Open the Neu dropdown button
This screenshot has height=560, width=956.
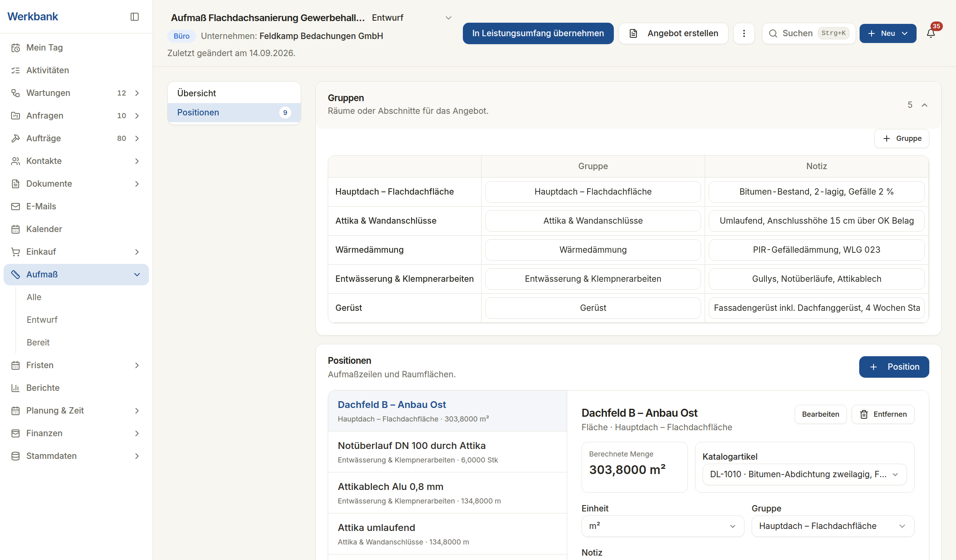(x=888, y=33)
